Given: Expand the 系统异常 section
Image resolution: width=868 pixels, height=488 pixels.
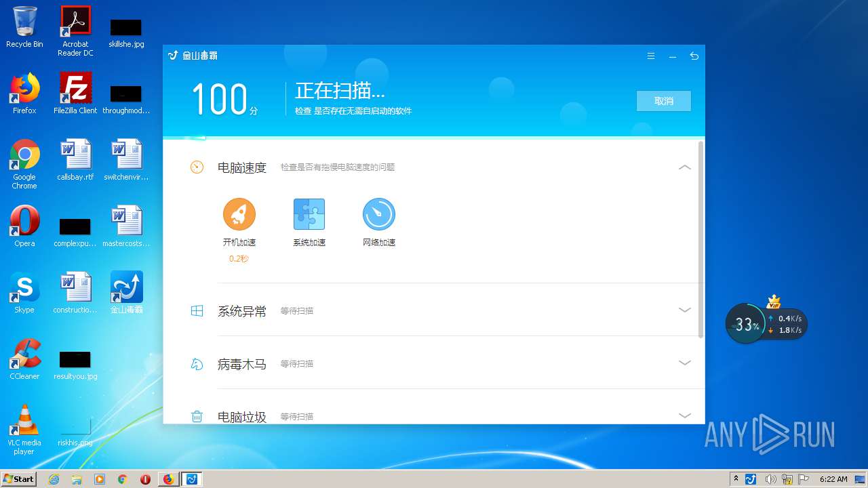Looking at the screenshot, I should click(685, 310).
